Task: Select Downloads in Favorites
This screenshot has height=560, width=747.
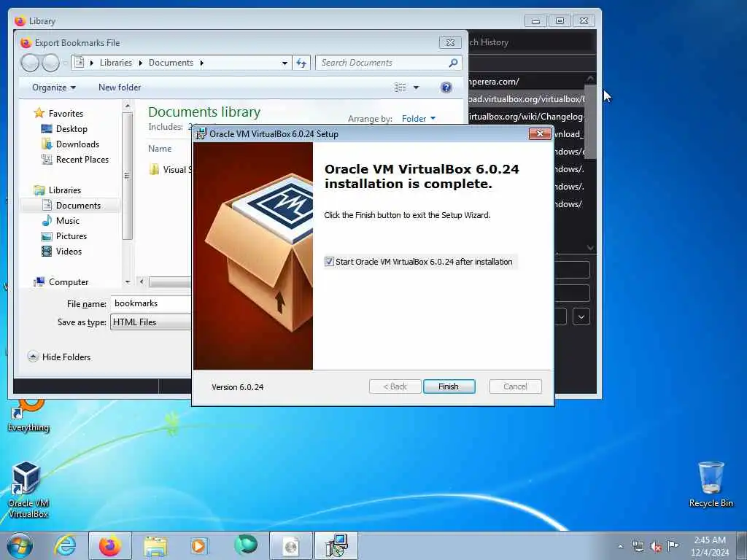Action: (77, 144)
